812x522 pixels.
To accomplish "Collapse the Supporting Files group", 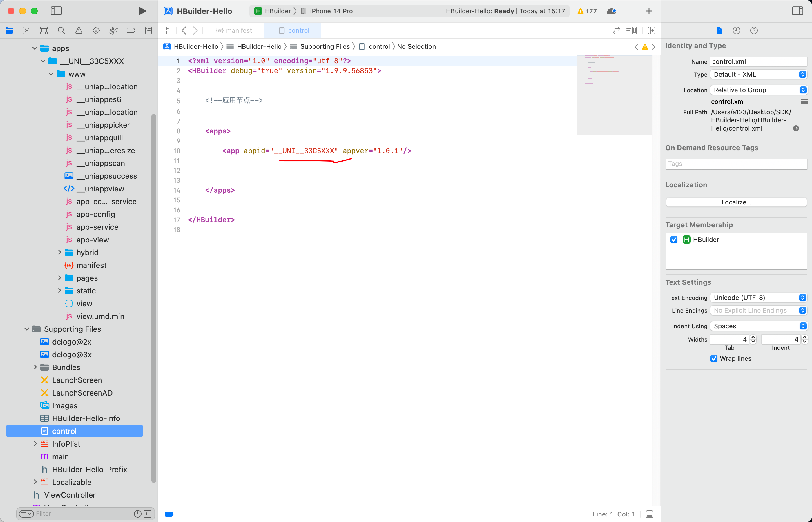I will [x=27, y=329].
